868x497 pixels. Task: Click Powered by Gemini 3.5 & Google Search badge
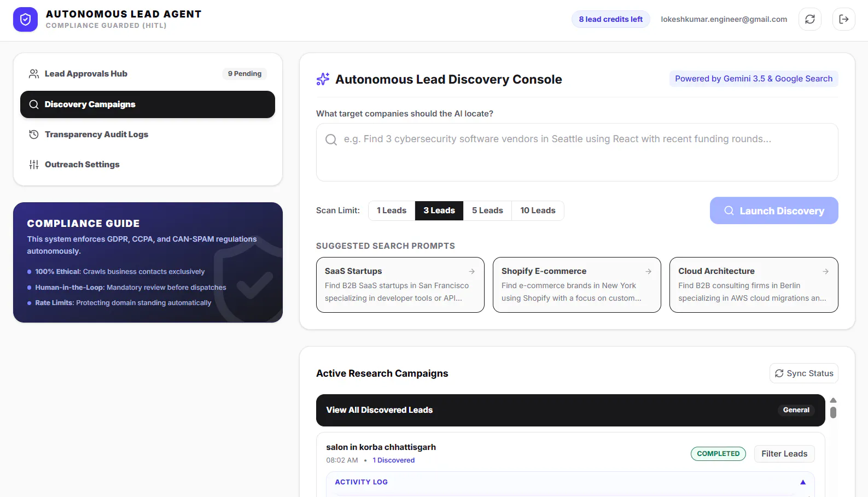tap(754, 79)
